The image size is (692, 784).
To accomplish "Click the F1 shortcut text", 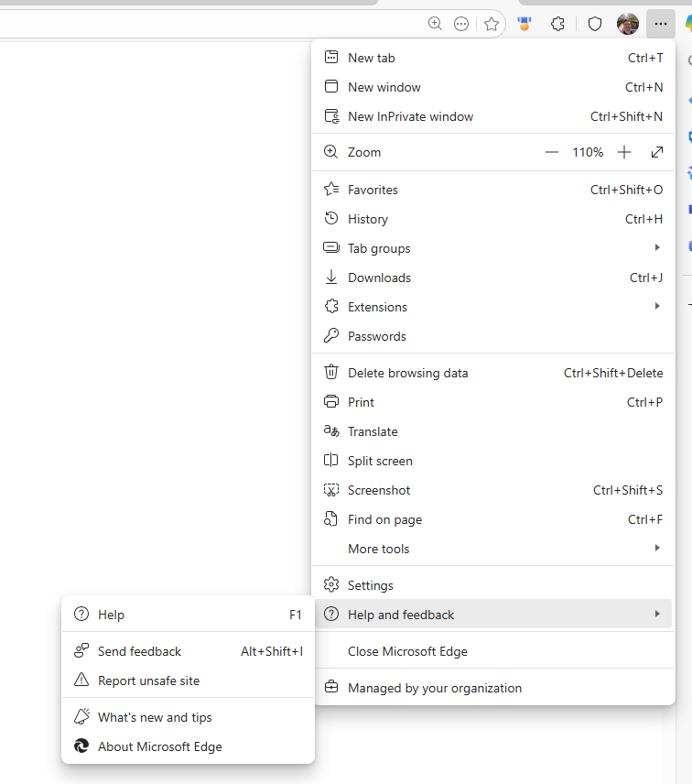I will (x=296, y=615).
